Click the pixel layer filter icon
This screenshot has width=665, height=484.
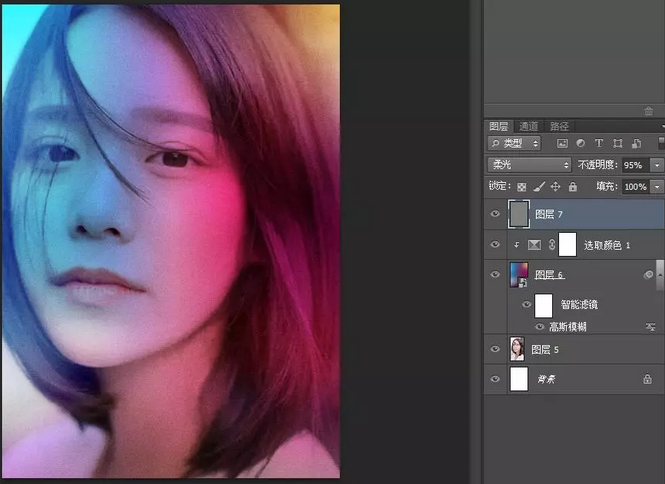click(x=562, y=144)
